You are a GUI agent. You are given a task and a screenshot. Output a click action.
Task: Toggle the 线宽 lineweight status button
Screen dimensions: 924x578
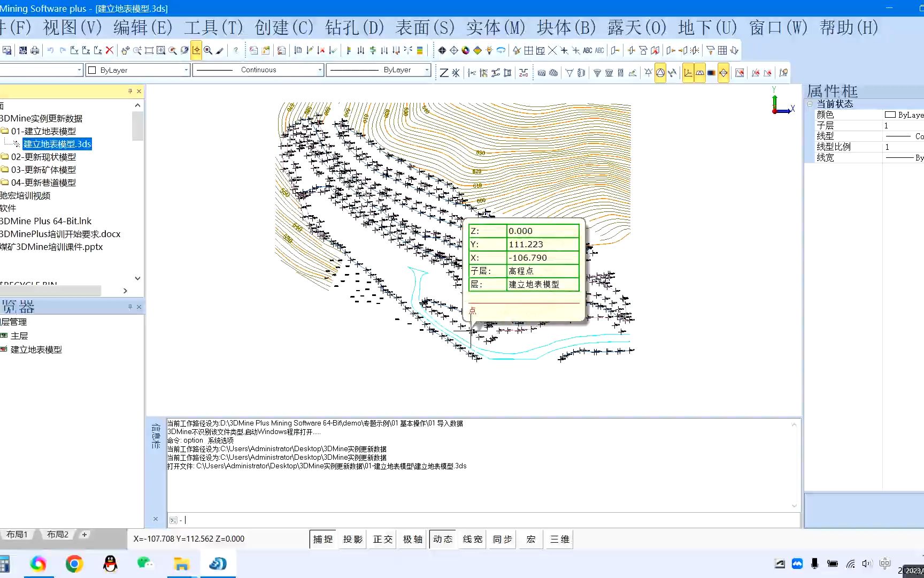coord(473,539)
